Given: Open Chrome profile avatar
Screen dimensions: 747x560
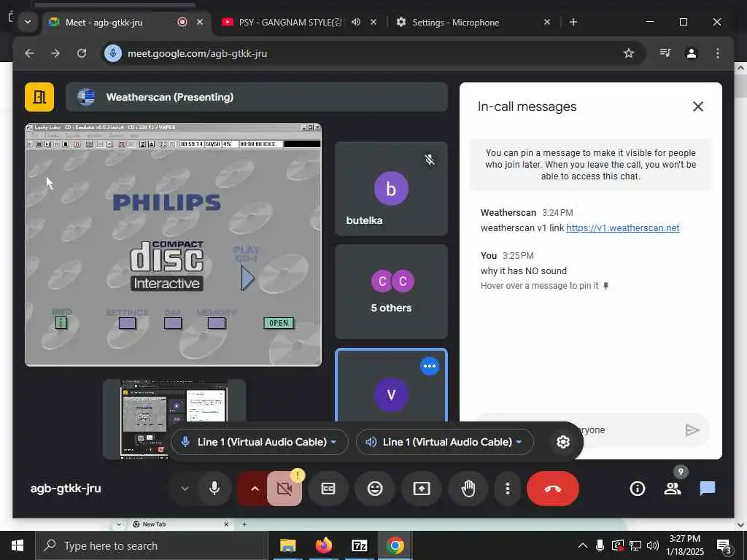Looking at the screenshot, I should 692,53.
